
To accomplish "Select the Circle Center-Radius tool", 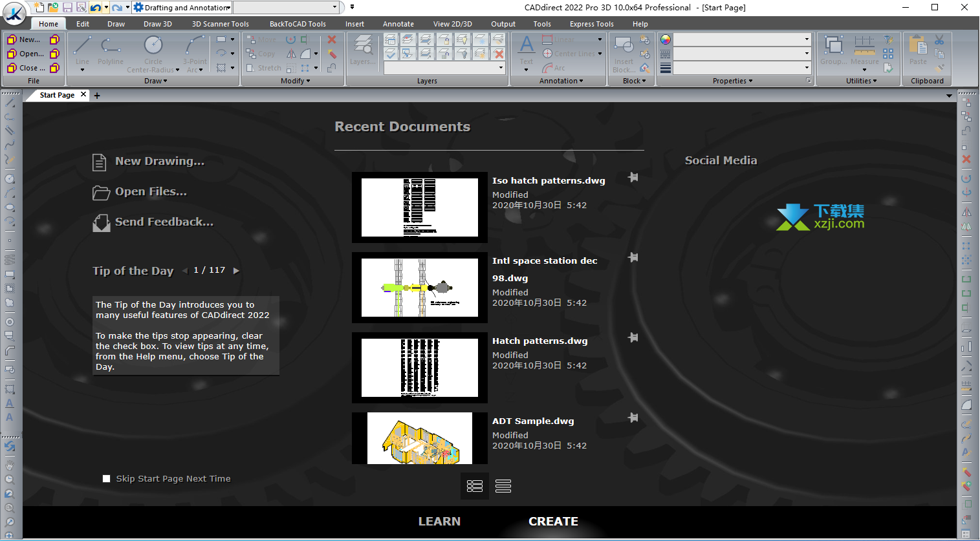I will click(153, 53).
